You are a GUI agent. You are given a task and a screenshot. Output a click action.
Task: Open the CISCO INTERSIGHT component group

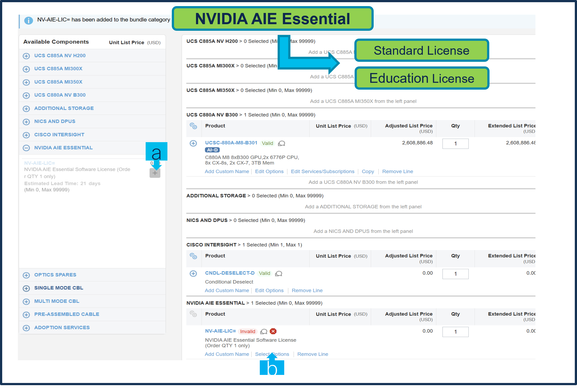(26, 135)
